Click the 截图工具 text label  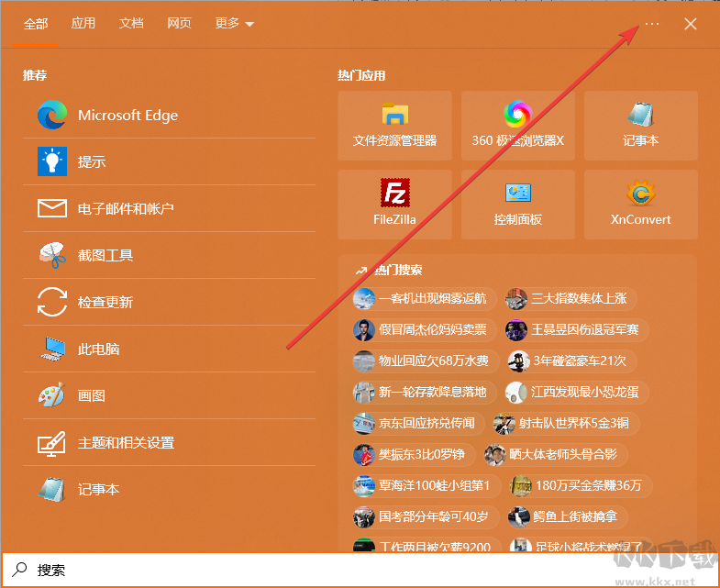point(105,255)
